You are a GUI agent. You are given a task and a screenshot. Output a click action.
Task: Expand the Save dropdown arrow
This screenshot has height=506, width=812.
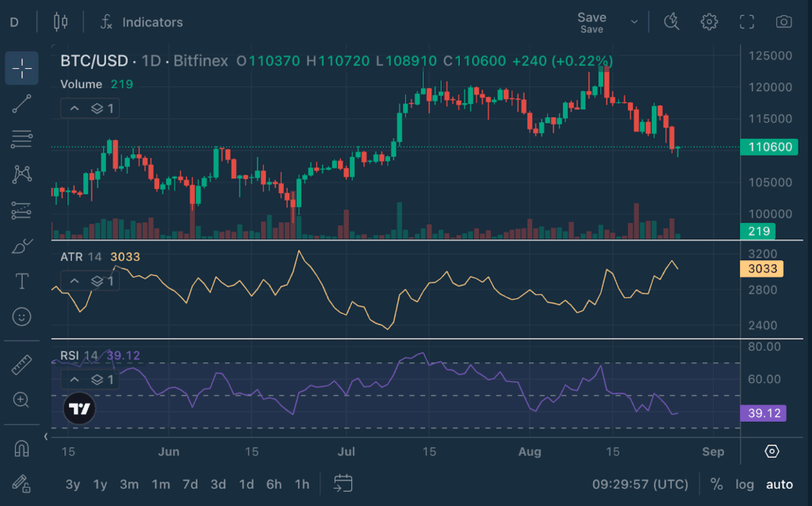click(634, 21)
